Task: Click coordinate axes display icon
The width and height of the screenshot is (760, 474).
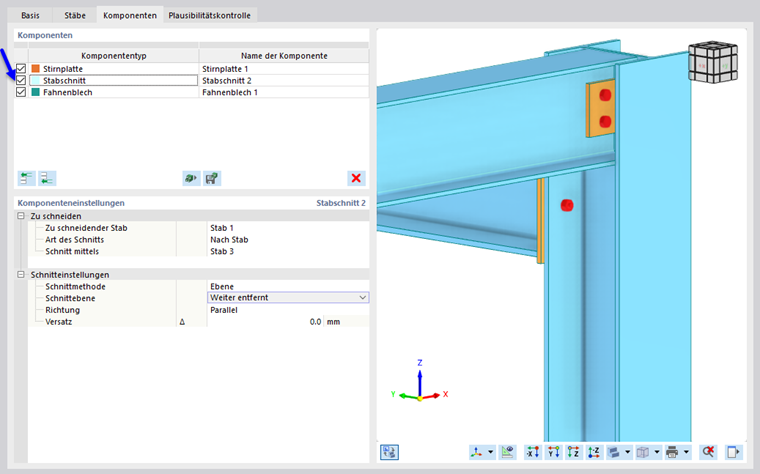Action: tap(477, 452)
